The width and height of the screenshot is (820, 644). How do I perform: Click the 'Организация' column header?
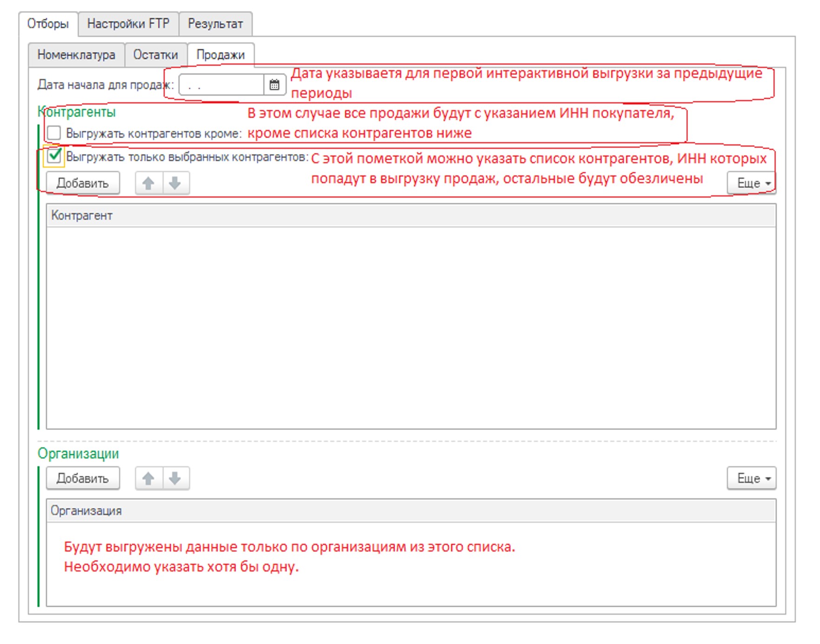86,510
